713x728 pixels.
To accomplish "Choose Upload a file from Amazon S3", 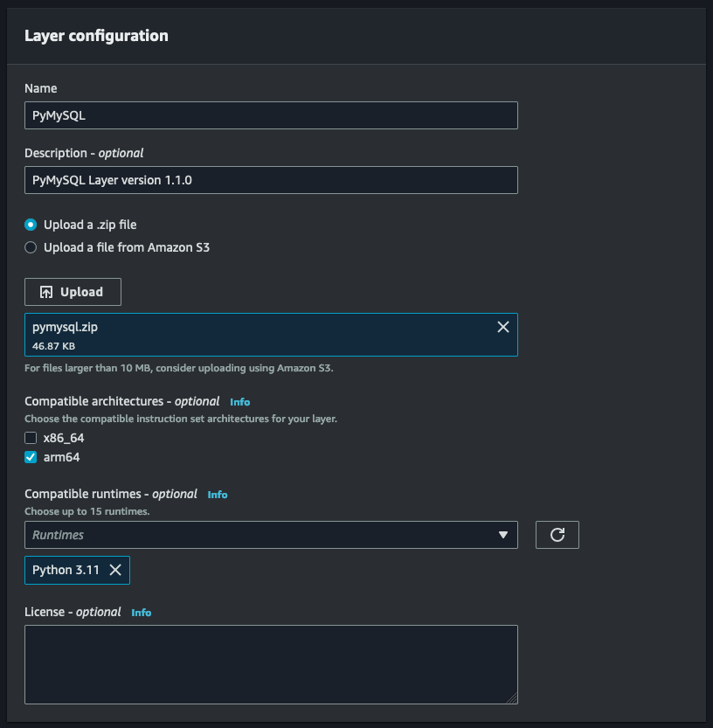I will [31, 247].
